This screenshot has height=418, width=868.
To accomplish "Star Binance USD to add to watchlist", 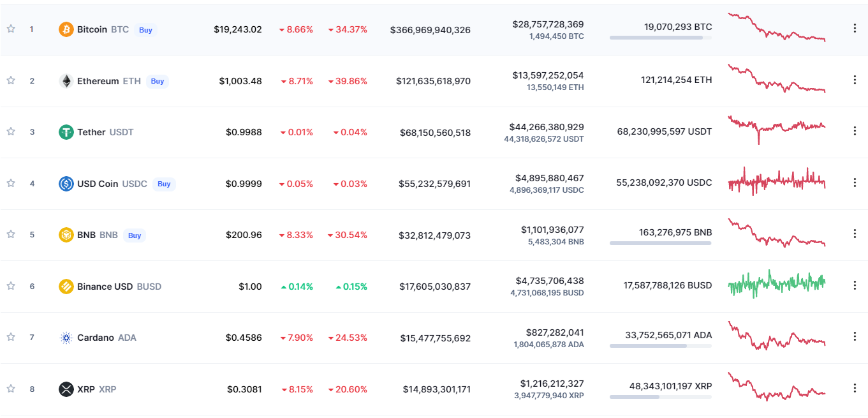I will pos(11,286).
